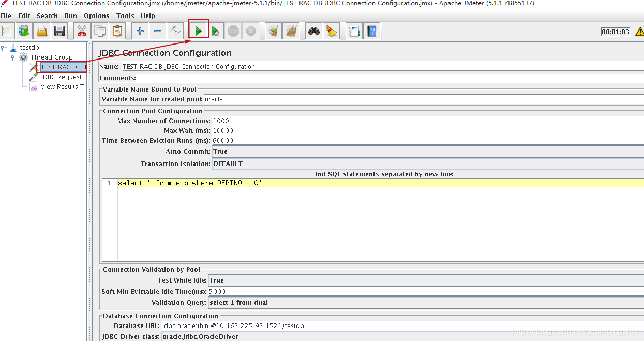The image size is (644, 341).
Task: Click Soft Min Evictable Idle Time field
Action: (426, 291)
